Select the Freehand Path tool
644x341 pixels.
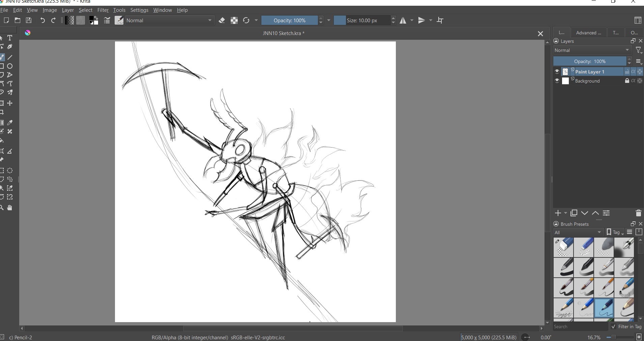pyautogui.click(x=10, y=84)
